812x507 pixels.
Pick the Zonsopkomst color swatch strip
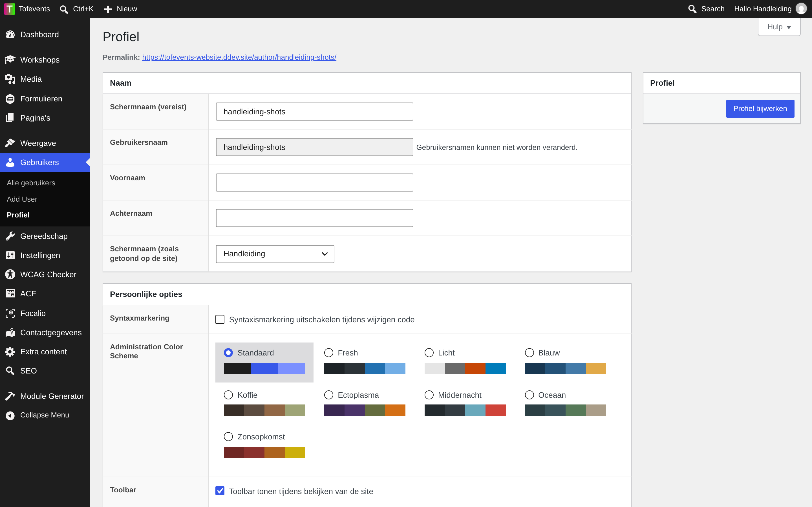click(x=264, y=452)
